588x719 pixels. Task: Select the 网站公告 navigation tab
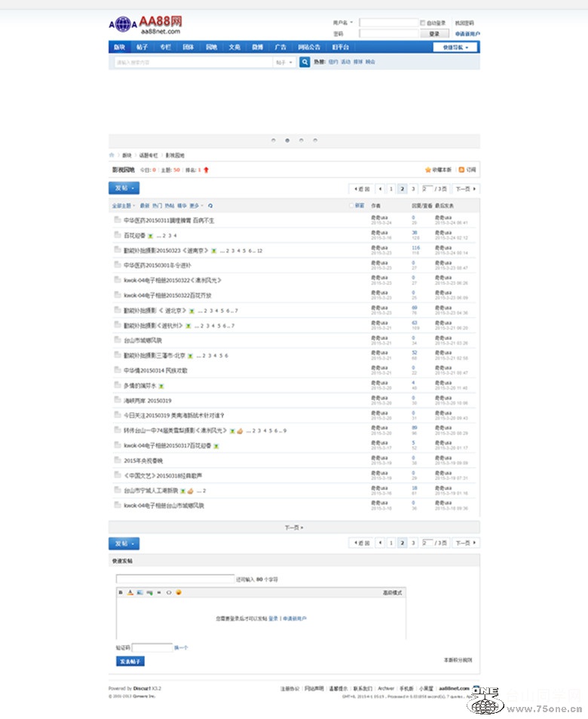pyautogui.click(x=308, y=47)
